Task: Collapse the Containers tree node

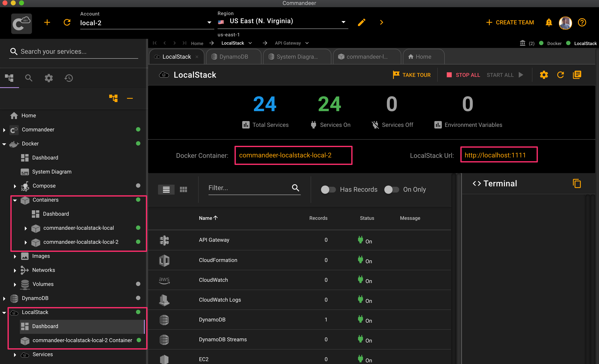Action: click(15, 200)
